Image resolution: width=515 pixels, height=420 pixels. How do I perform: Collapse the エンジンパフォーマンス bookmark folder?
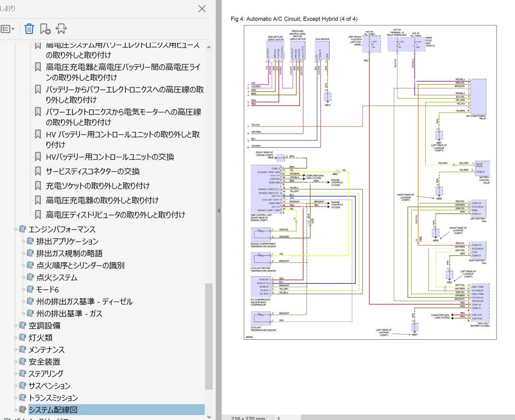15,229
